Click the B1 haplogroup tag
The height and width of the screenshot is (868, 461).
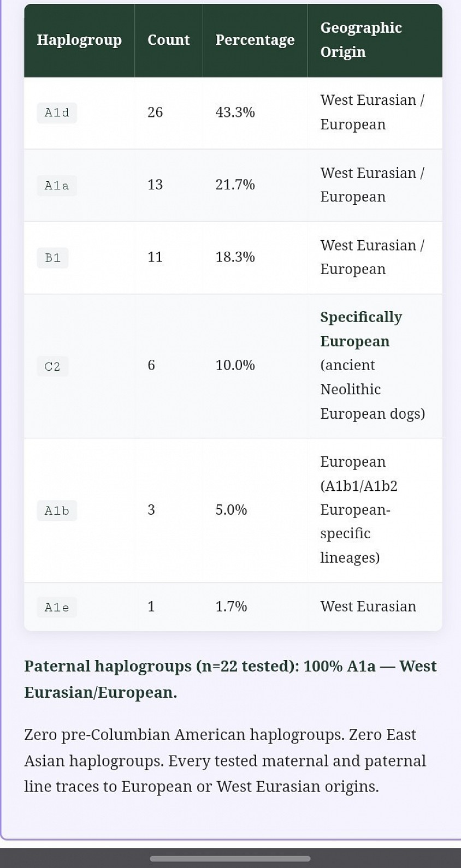point(53,258)
